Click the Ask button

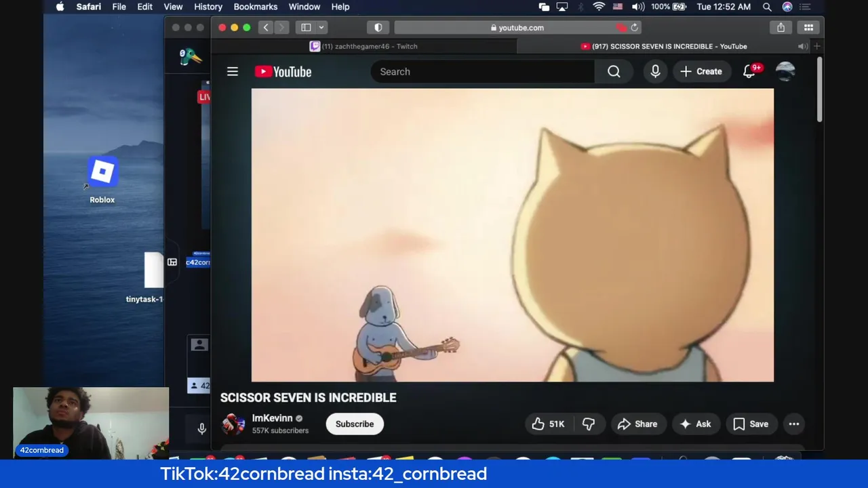[695, 424]
